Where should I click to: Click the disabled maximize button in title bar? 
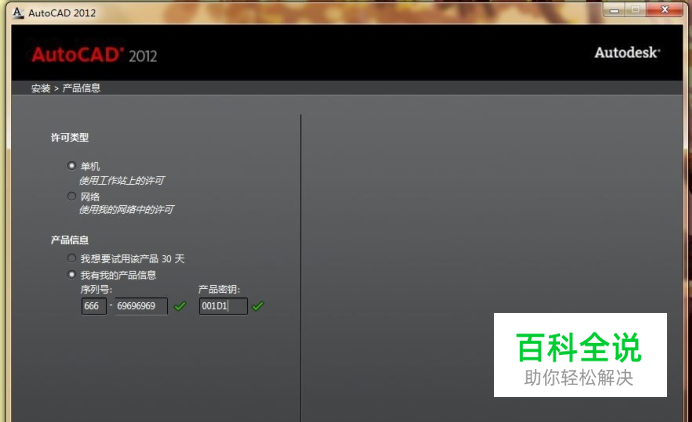pos(635,10)
